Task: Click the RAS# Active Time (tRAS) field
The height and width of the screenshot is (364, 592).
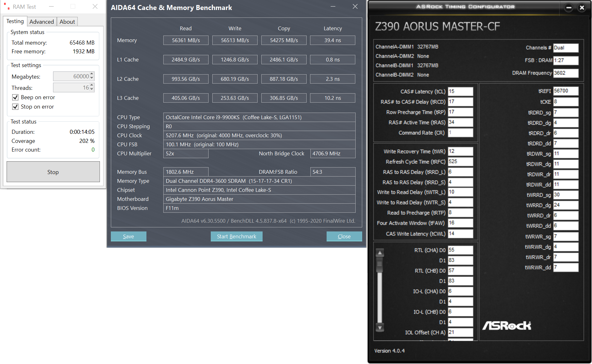Action: [461, 122]
